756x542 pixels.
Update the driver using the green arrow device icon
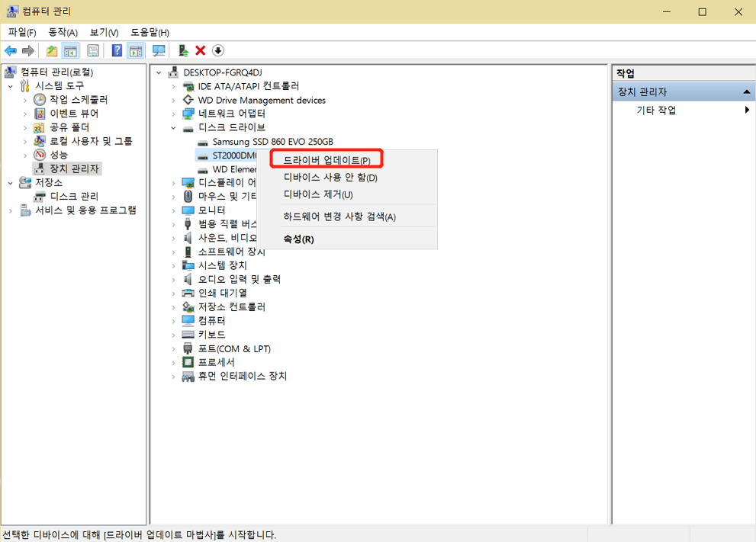(x=182, y=50)
